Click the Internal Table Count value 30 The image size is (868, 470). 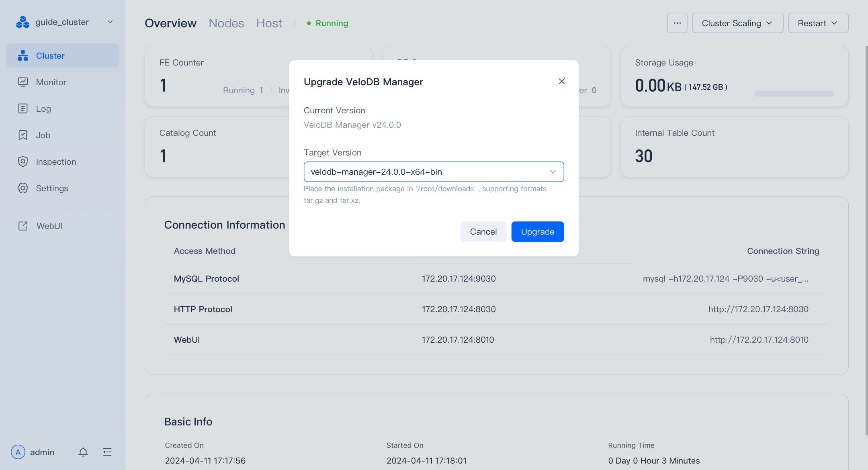[643, 156]
